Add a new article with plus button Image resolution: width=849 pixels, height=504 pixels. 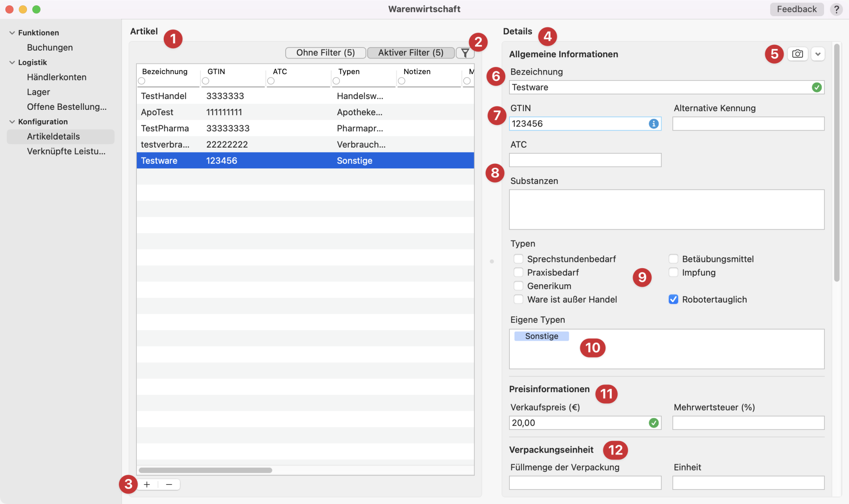click(x=147, y=484)
